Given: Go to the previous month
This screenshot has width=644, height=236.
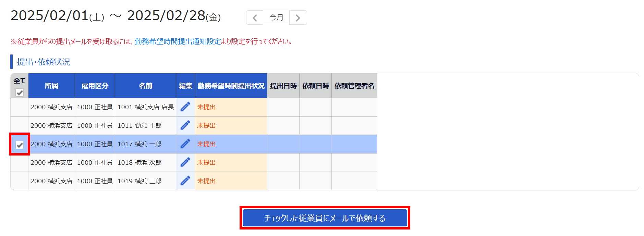Looking at the screenshot, I should [255, 18].
